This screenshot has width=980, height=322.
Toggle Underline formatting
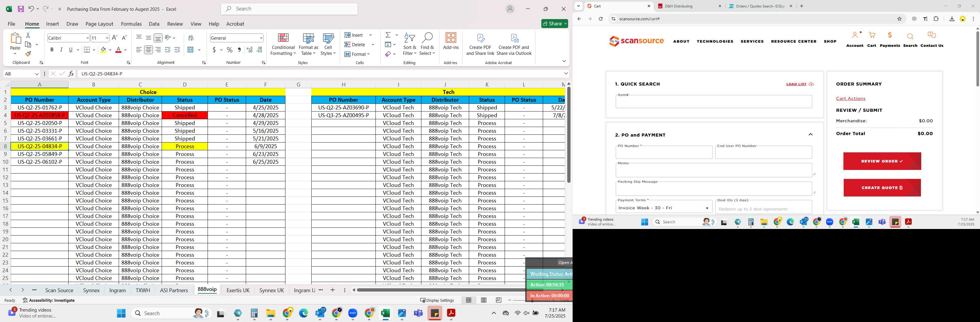71,50
